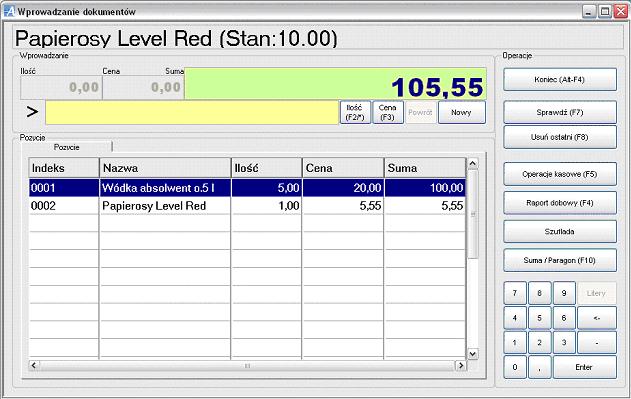Viewport: 631px width, 399px height.
Task: Click quantity cell 5,00
Action: (267, 188)
